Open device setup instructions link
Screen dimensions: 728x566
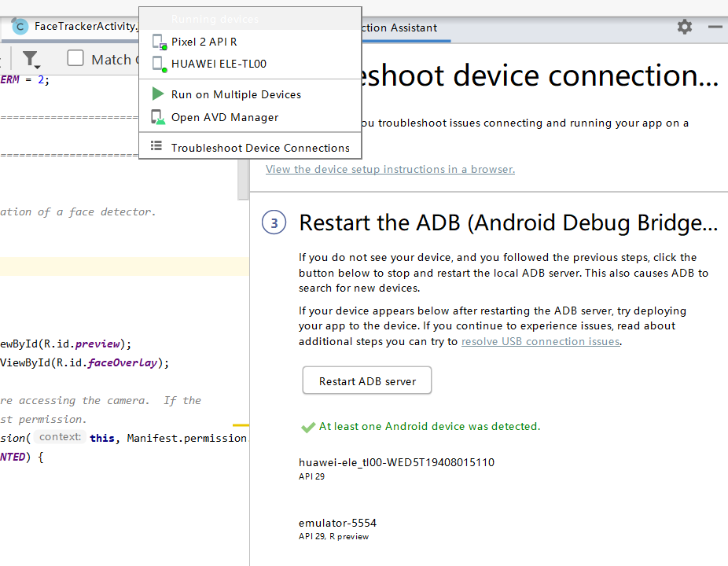(x=390, y=170)
